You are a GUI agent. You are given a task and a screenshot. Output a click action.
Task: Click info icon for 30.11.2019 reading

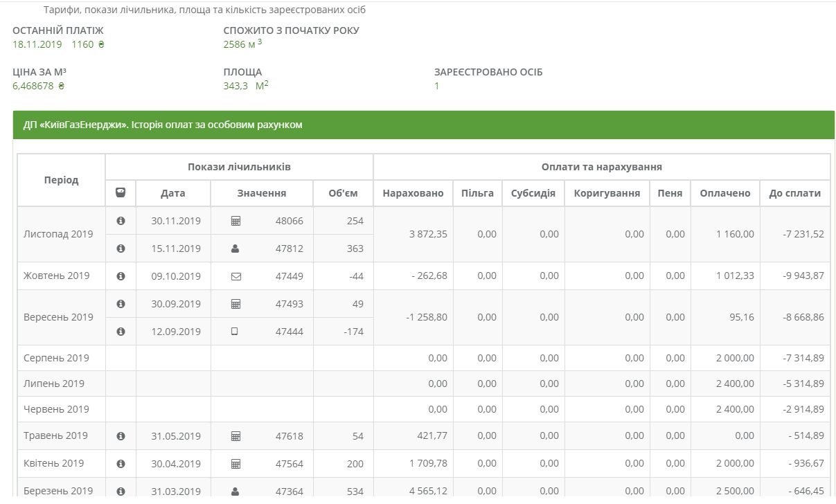121,221
